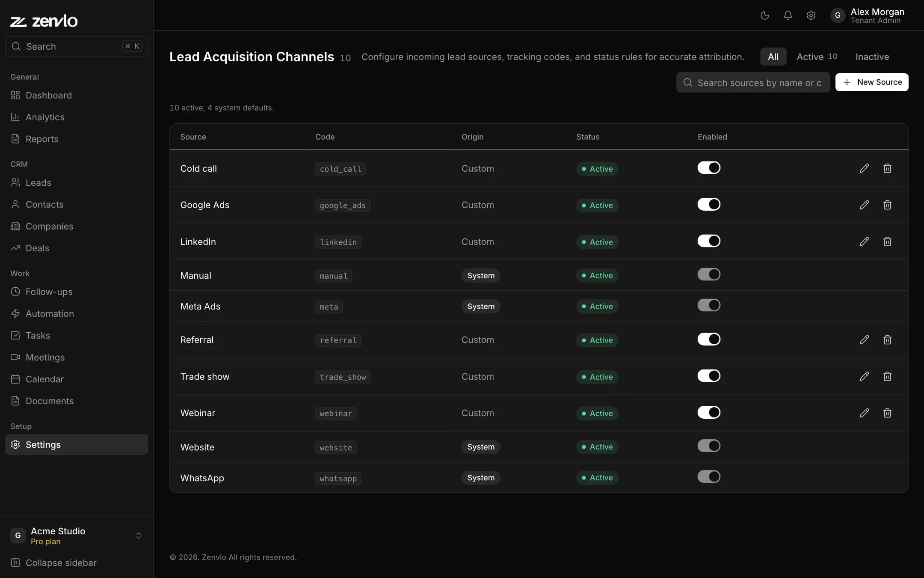Delete the Google Ads source
The image size is (924, 578).
(887, 205)
